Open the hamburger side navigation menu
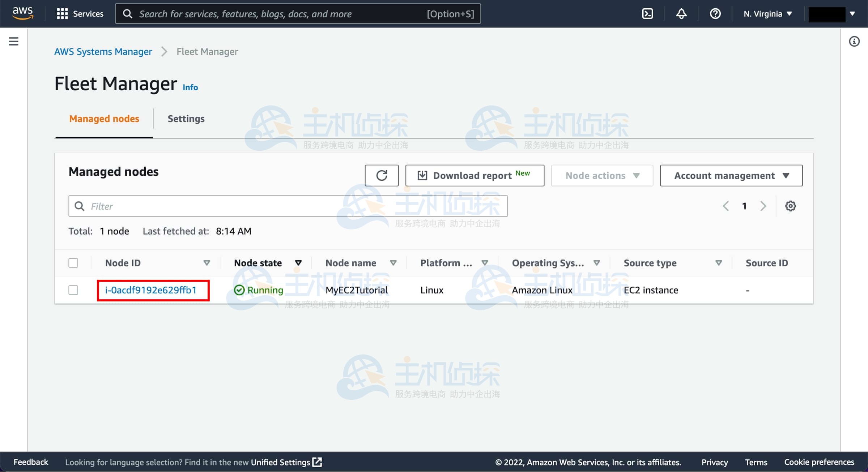This screenshot has width=868, height=472. coord(13,41)
